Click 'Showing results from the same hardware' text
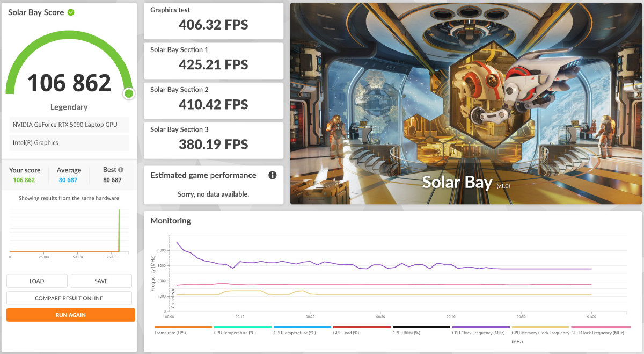 [69, 198]
